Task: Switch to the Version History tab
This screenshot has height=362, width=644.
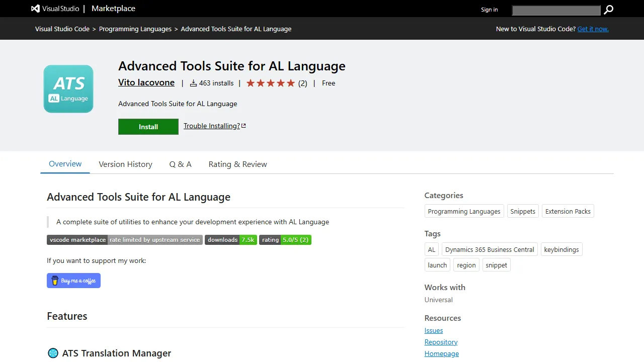Action: [x=125, y=164]
